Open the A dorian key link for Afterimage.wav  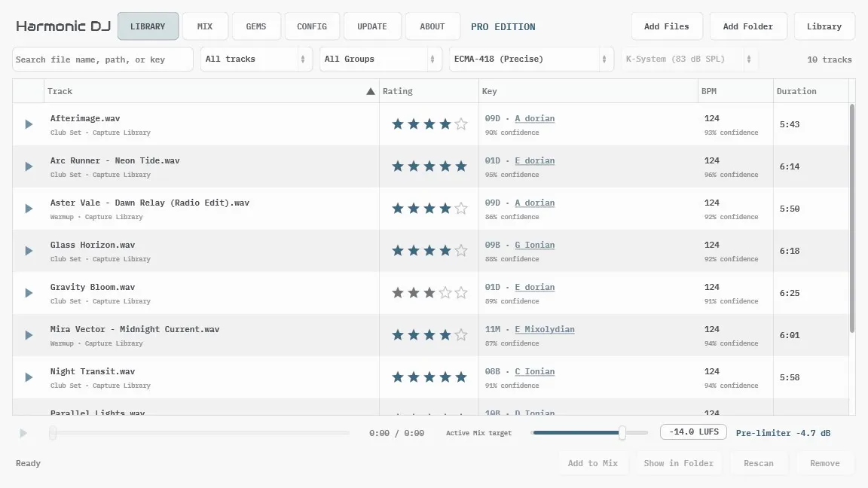point(535,118)
